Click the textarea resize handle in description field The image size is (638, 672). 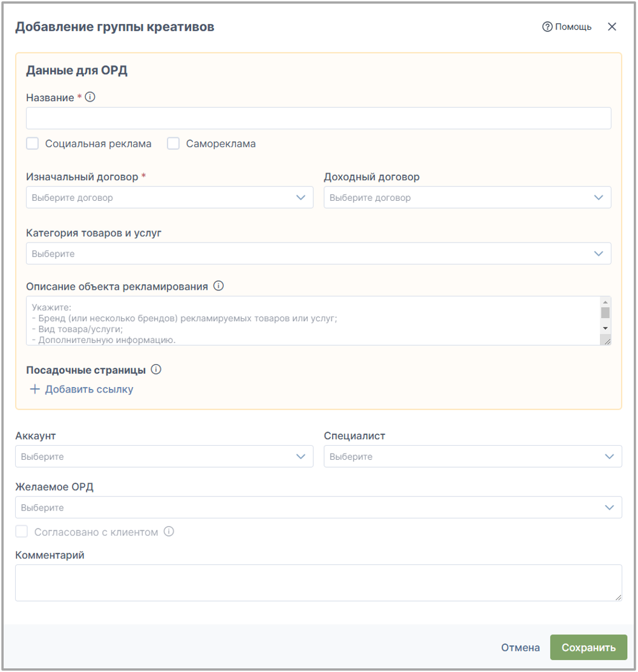[x=607, y=341]
